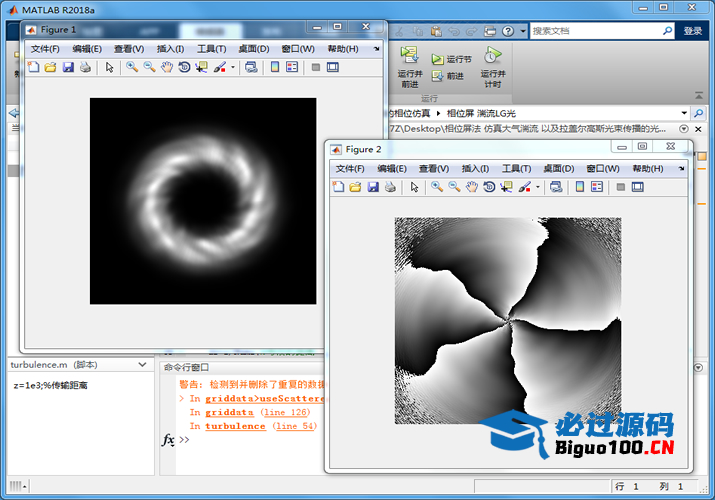Click Zoom Out tool in Figure 2
Viewport: 715px width, 500px height.
[x=454, y=187]
